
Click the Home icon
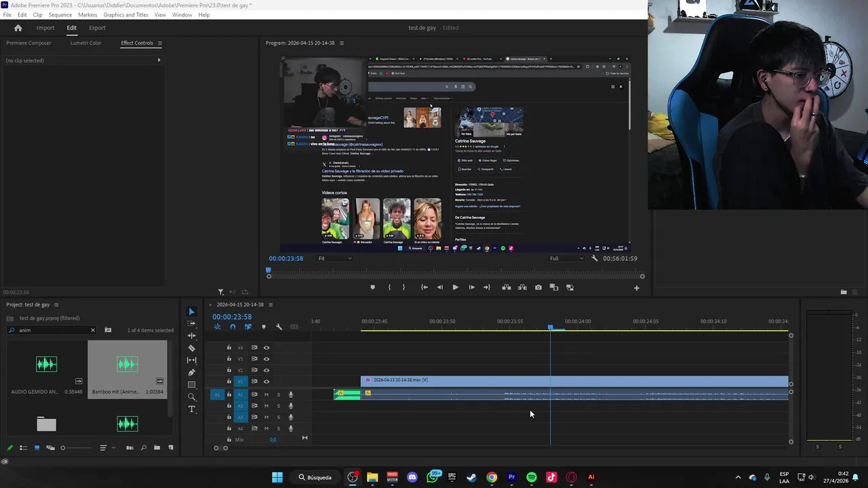tap(18, 28)
